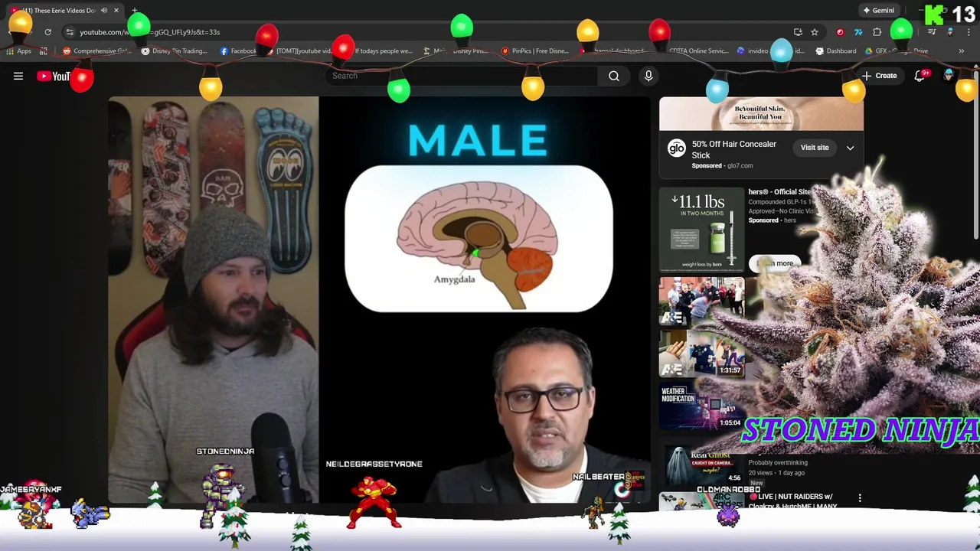Open YouTube account avatar menu
The height and width of the screenshot is (551, 980).
click(x=949, y=76)
